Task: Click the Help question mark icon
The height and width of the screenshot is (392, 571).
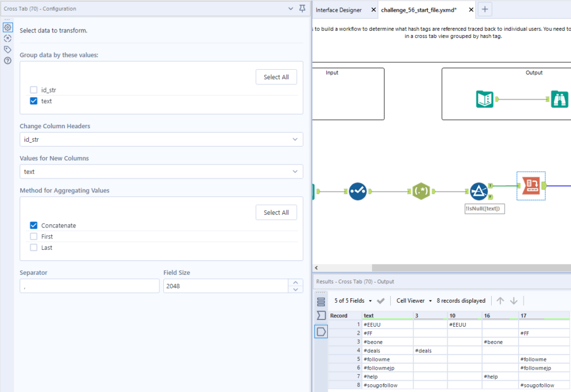Action: [8, 61]
